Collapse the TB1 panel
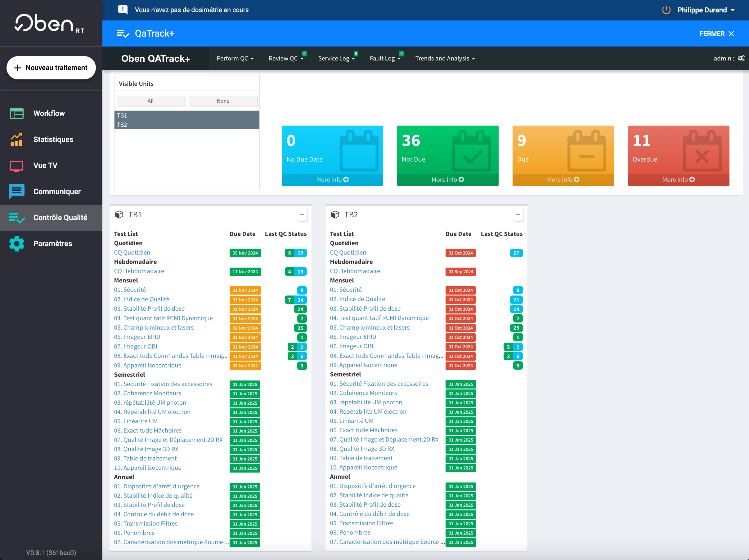The width and height of the screenshot is (749, 560). click(x=301, y=215)
